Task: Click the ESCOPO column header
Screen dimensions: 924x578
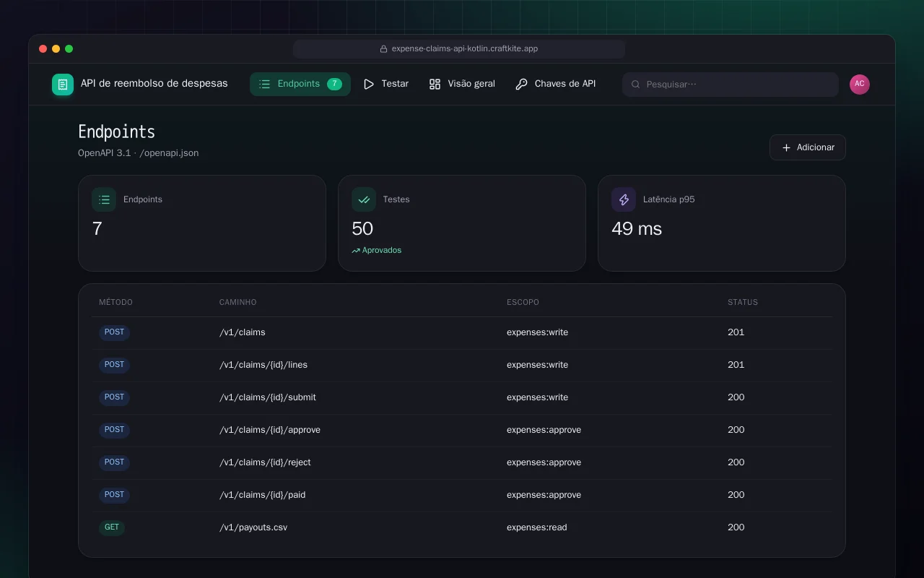Action: click(x=523, y=302)
